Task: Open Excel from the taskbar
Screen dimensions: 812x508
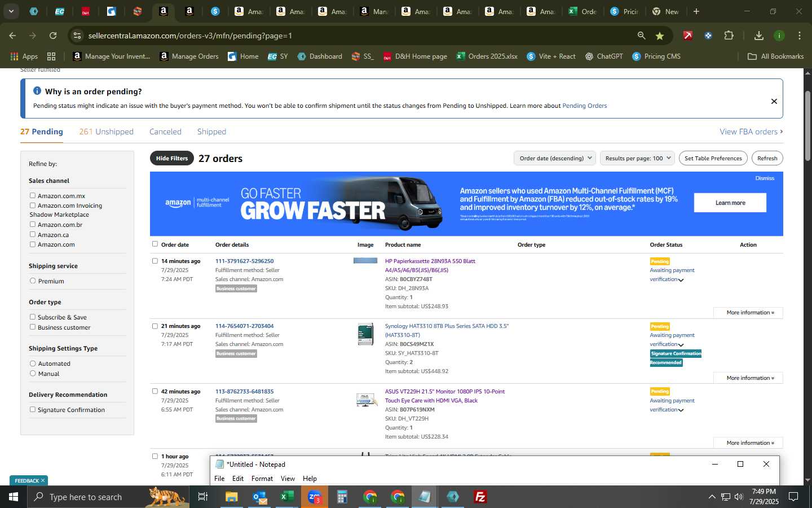Action: coord(287,497)
